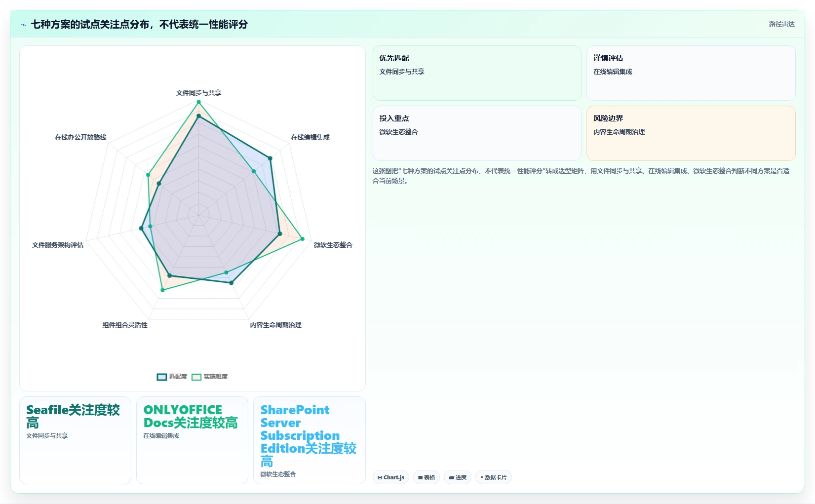Click the 表格 tag chip
The height and width of the screenshot is (504, 815).
point(426,477)
